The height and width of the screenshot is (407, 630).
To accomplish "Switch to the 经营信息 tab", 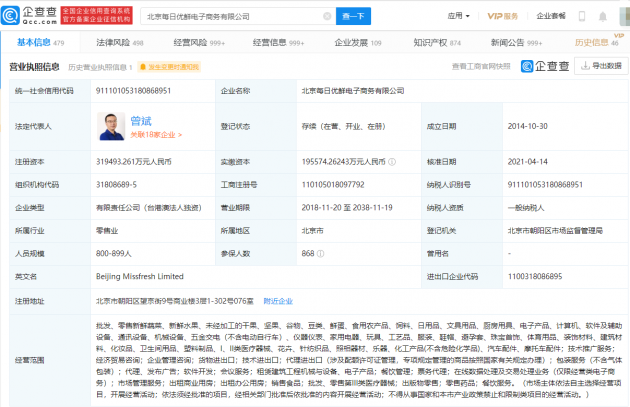I will click(x=278, y=43).
